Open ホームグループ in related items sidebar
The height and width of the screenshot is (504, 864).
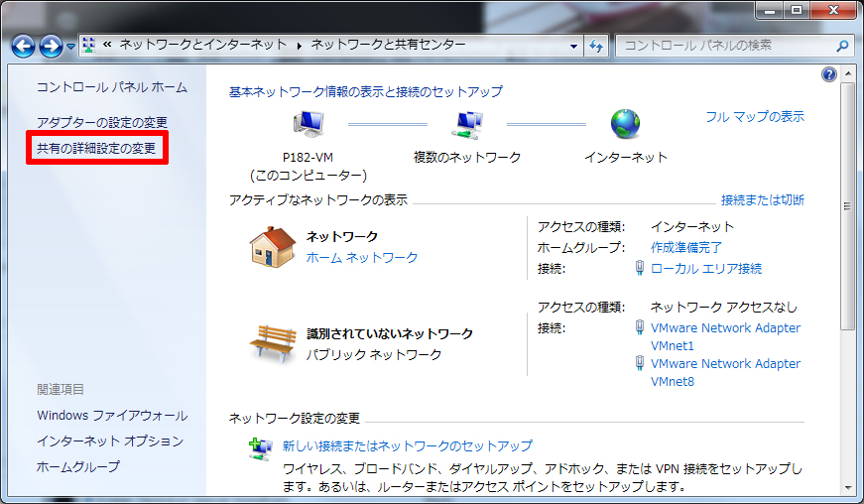[x=77, y=466]
